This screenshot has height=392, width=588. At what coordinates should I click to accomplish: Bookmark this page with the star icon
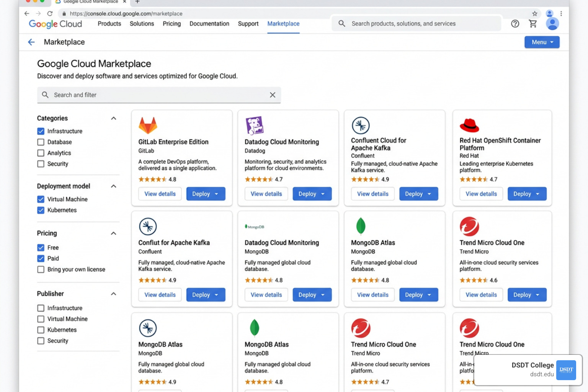[x=535, y=13]
